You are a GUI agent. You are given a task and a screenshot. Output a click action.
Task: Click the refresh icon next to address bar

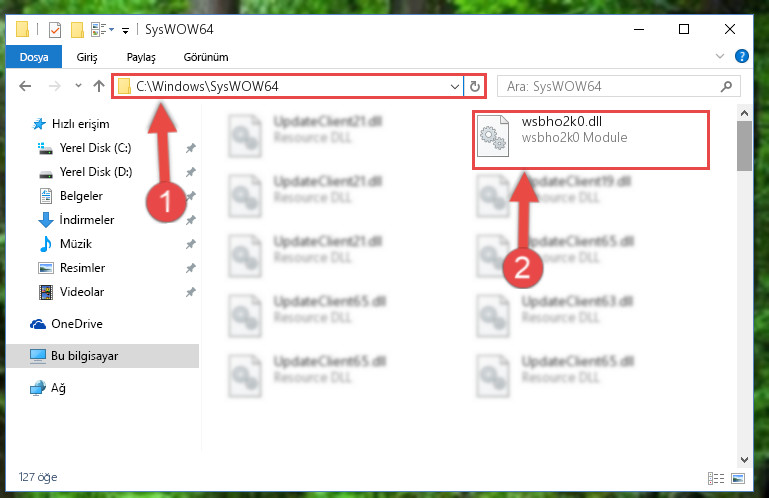[474, 87]
